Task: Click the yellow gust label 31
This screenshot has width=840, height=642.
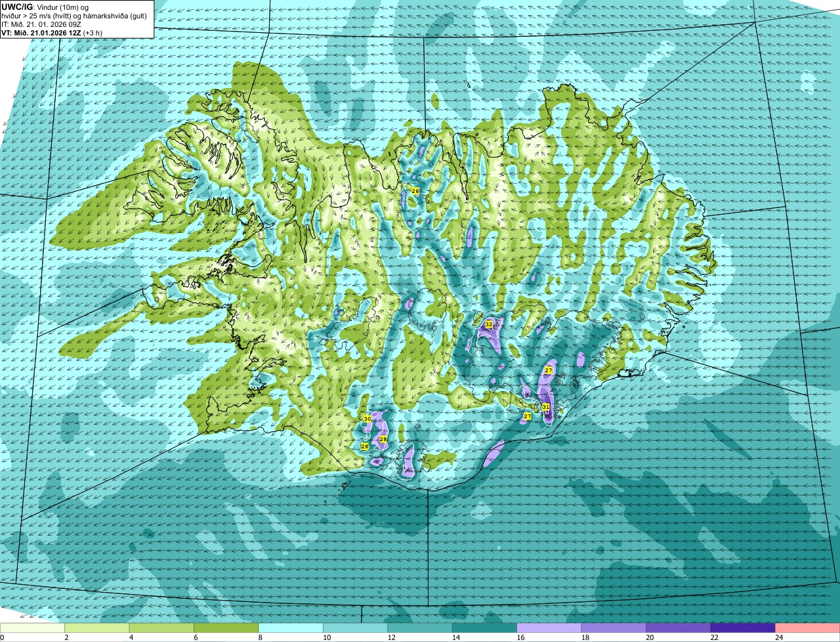Action: pyautogui.click(x=546, y=407)
